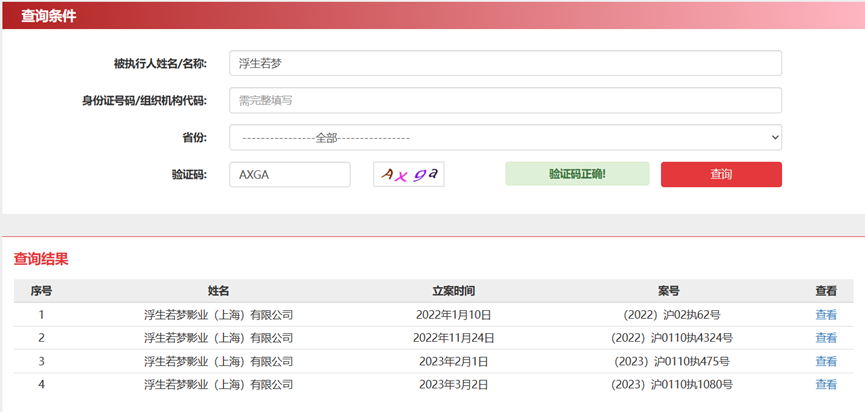Open 查看 link for case 沪0110执1080号

(x=826, y=384)
